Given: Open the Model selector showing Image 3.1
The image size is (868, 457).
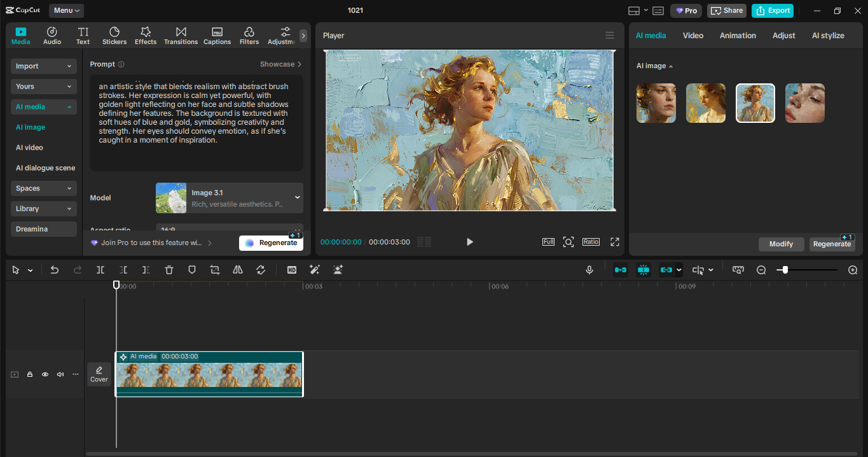Looking at the screenshot, I should pyautogui.click(x=229, y=197).
